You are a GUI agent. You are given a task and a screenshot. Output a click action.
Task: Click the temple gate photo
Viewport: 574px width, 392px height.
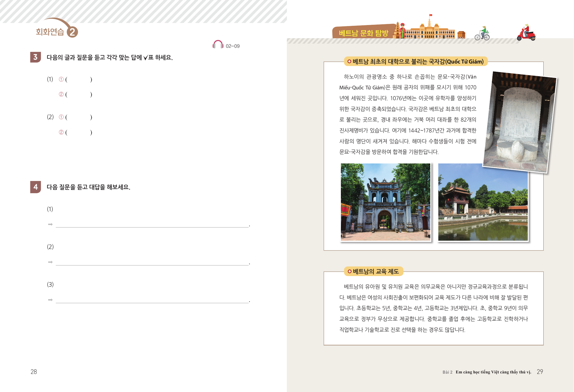tap(385, 202)
